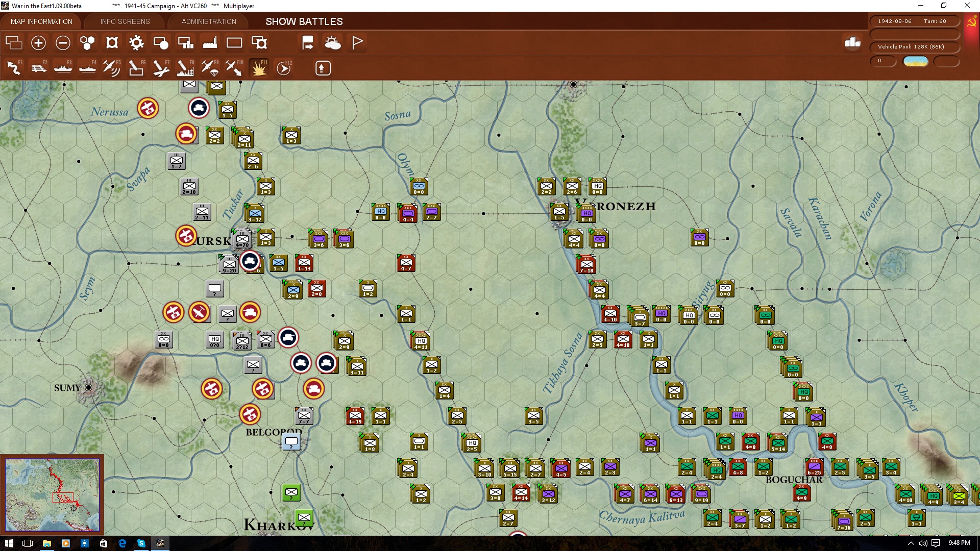Open Skype from the taskbar
Viewport: 980px width, 551px height.
[x=141, y=543]
